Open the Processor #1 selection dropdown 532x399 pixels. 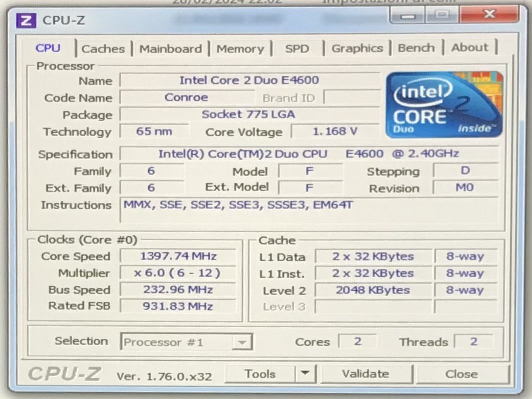[186, 342]
